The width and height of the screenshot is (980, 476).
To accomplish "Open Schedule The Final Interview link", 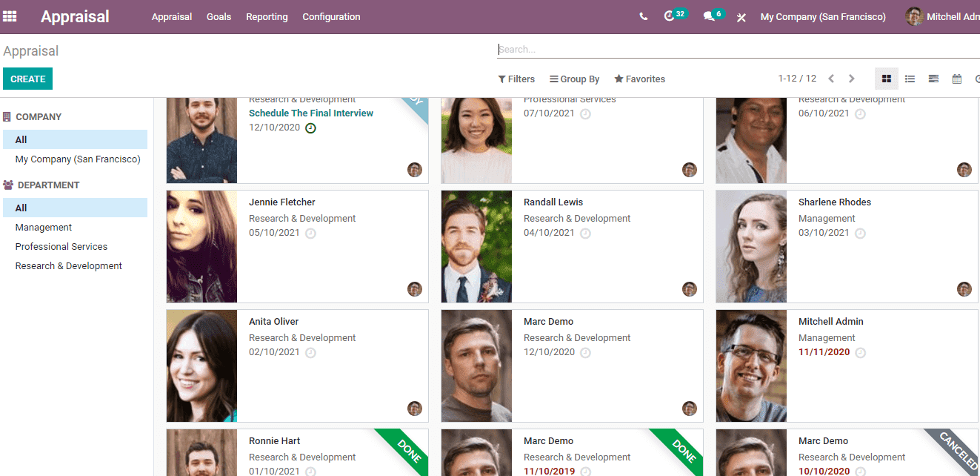I will coord(311,113).
